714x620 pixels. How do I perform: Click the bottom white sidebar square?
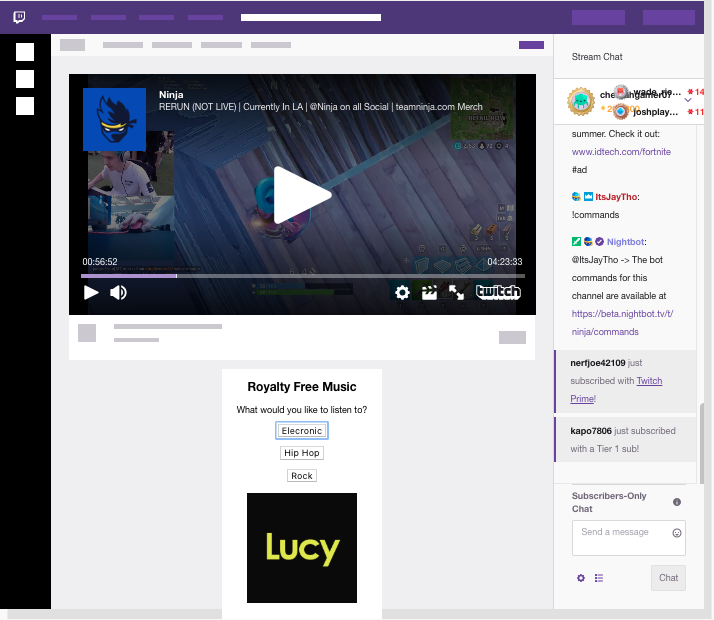(25, 106)
